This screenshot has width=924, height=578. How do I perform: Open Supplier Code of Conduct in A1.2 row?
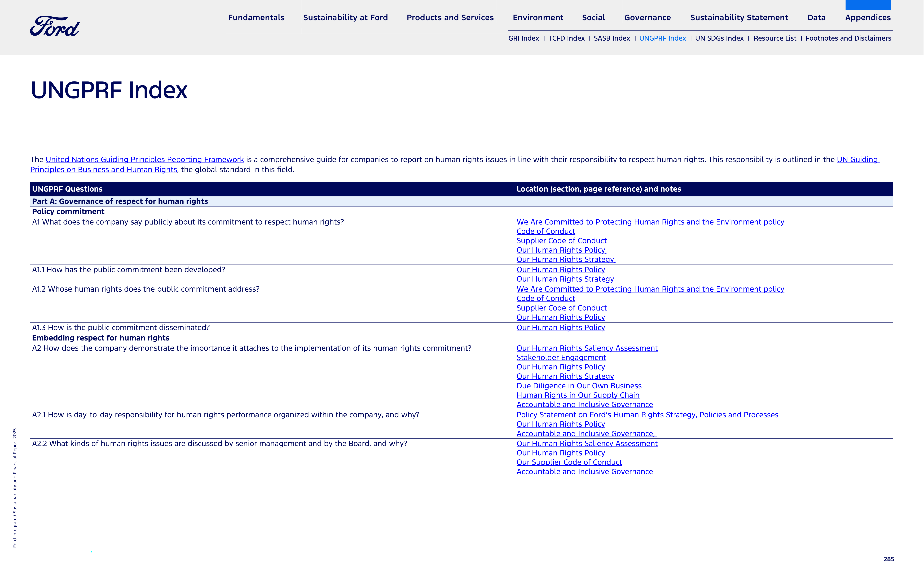[x=561, y=308]
